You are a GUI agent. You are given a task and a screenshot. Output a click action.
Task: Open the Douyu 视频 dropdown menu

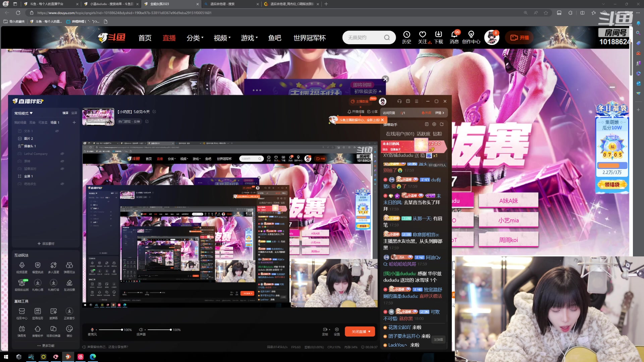pos(222,38)
